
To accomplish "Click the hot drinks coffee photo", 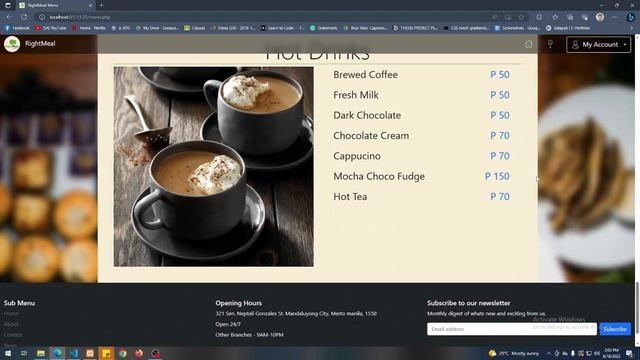I will click(213, 167).
